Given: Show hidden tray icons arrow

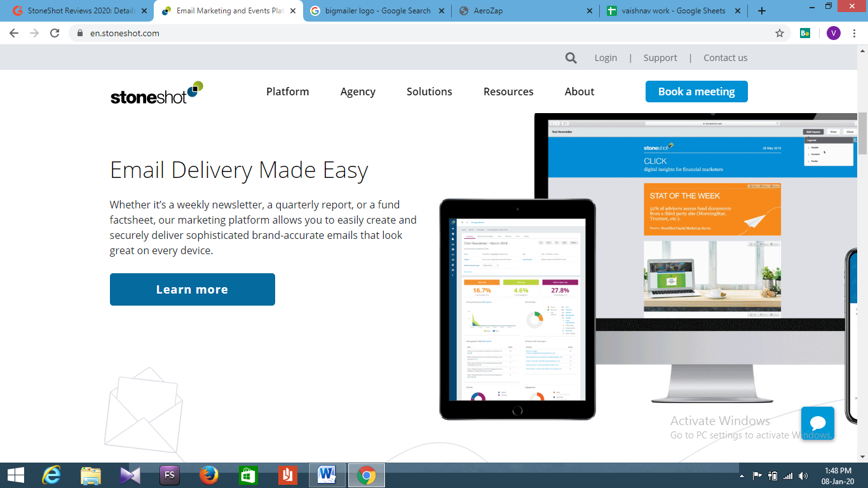Looking at the screenshot, I should (742, 476).
